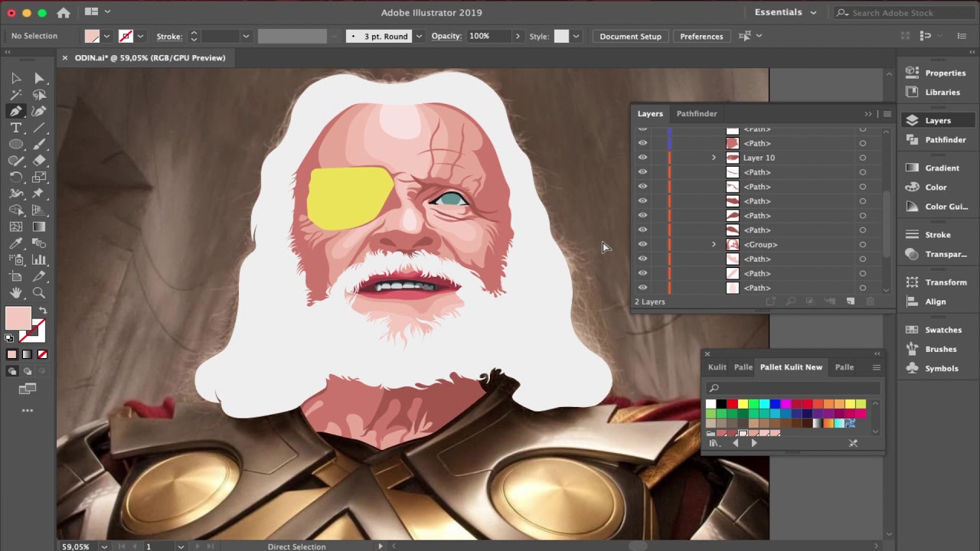This screenshot has width=980, height=551.
Task: Choose the Line Segment tool
Action: coord(39,128)
